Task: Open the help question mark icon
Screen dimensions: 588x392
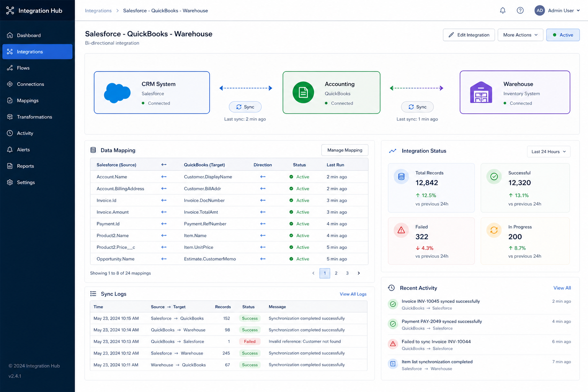Action: pos(520,10)
